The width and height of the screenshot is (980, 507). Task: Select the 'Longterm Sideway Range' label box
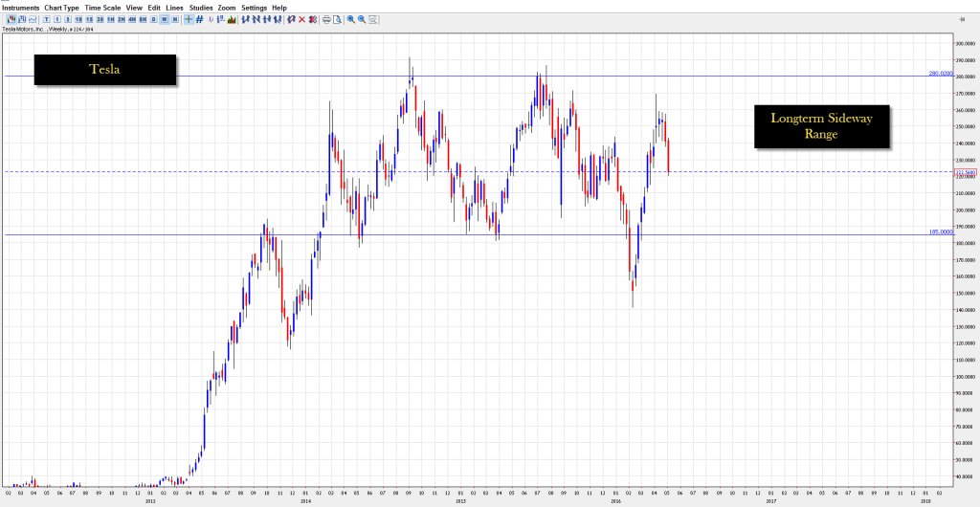click(821, 126)
